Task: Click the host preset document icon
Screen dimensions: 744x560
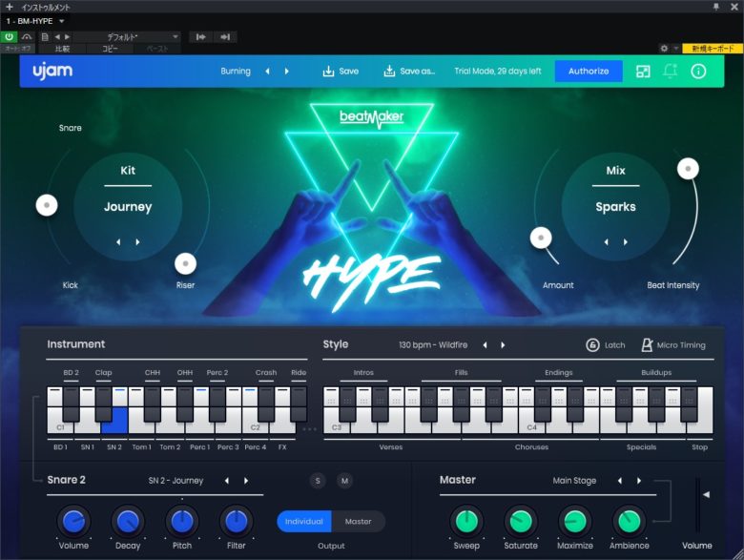Action: [x=45, y=36]
